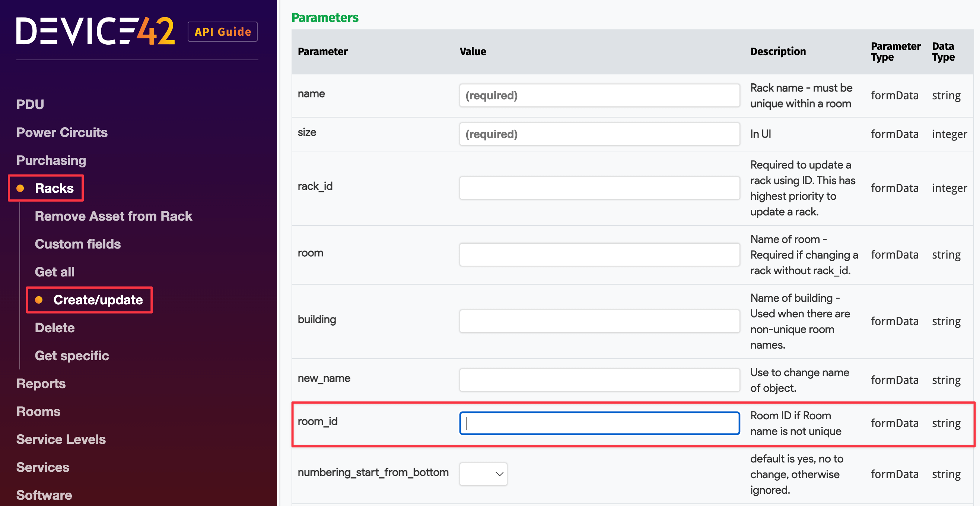Open the API Guide badge link
The height and width of the screenshot is (506, 980).
223,32
